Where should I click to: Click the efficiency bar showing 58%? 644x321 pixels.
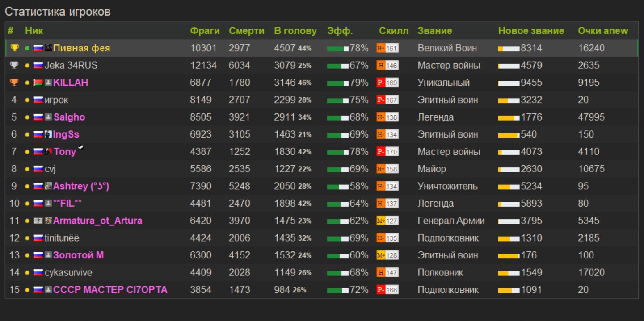(337, 187)
